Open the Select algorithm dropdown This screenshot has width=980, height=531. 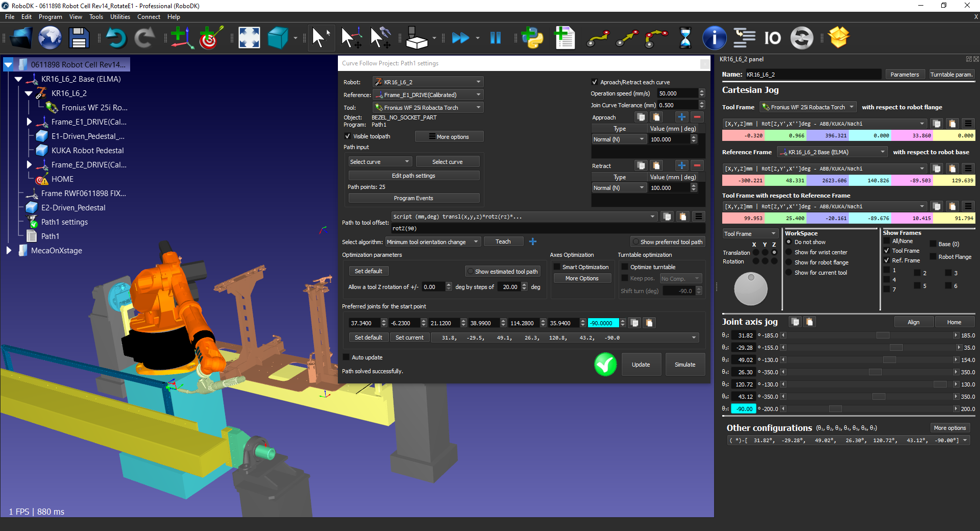pos(432,242)
